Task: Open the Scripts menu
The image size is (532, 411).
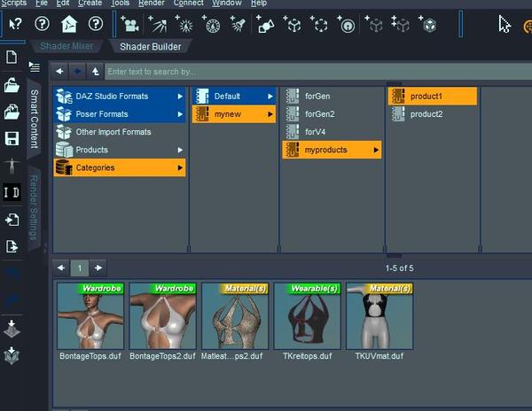Action: point(13,3)
